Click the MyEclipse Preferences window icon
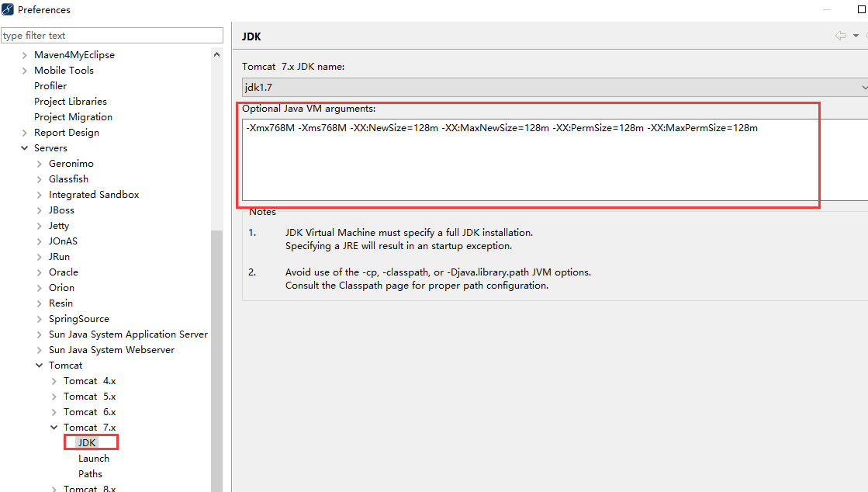 click(8, 9)
